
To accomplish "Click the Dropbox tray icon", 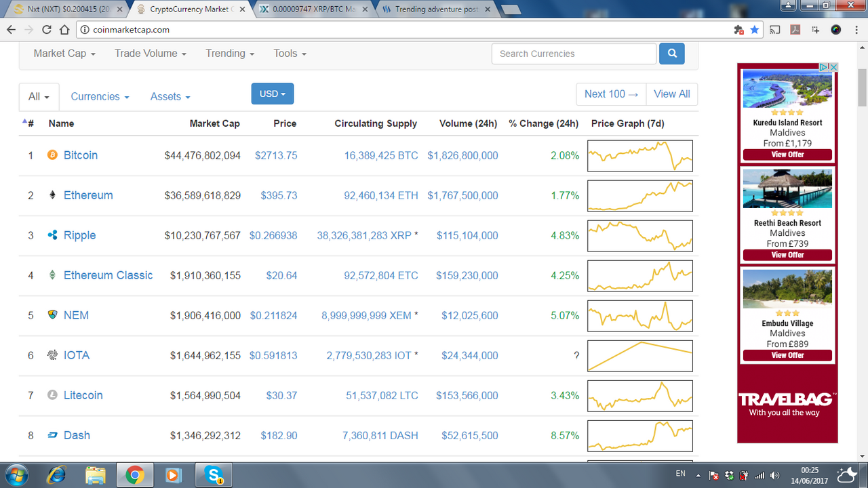I will tap(729, 474).
